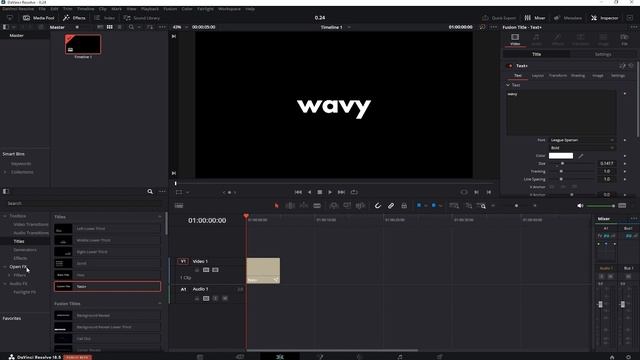Mute the monitor volume speaker icon

580,206
